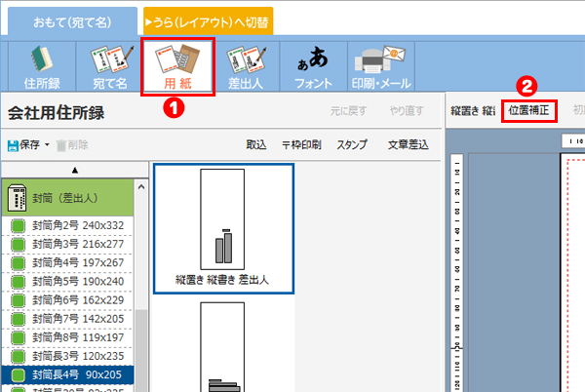This screenshot has width=585, height=392.
Task: Select the 封筒角7号 142x205 row
Action: (x=67, y=319)
